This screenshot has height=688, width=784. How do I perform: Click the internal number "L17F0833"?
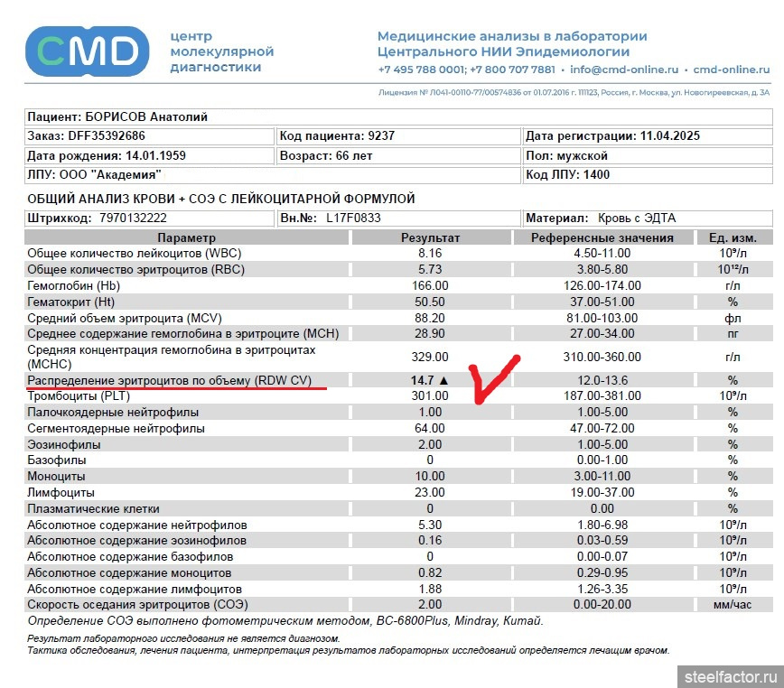(x=353, y=218)
